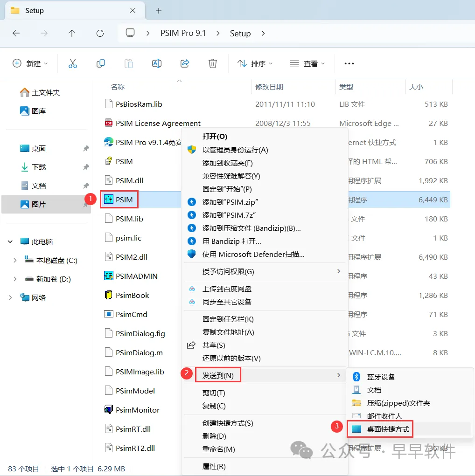
Task: Choose Mail recipient (邮件收件人) in submenu
Action: click(x=410, y=416)
